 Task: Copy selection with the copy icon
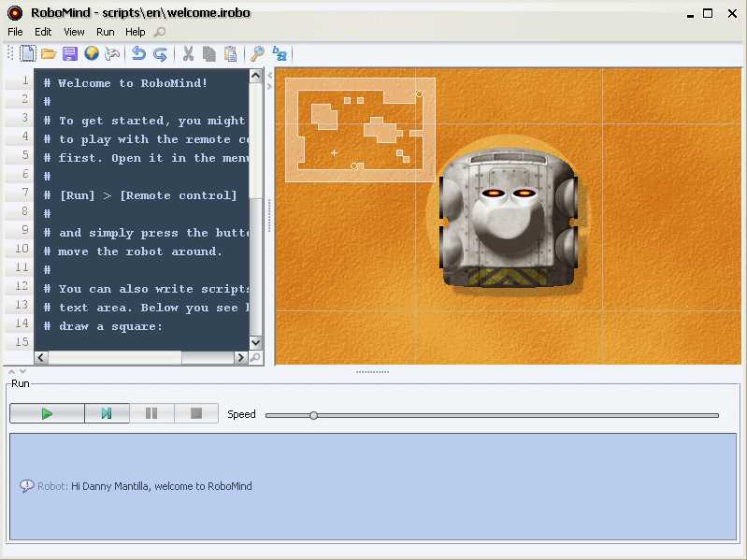(x=209, y=54)
